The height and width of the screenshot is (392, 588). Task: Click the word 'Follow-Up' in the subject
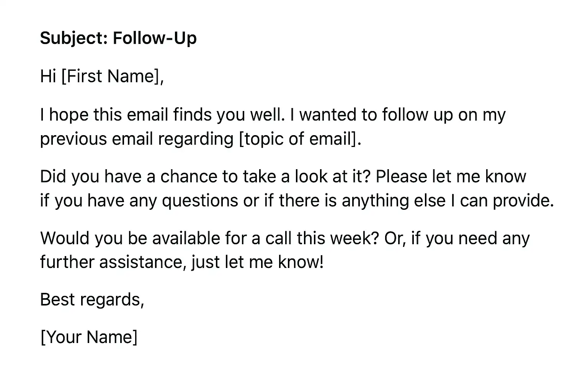[x=155, y=38]
